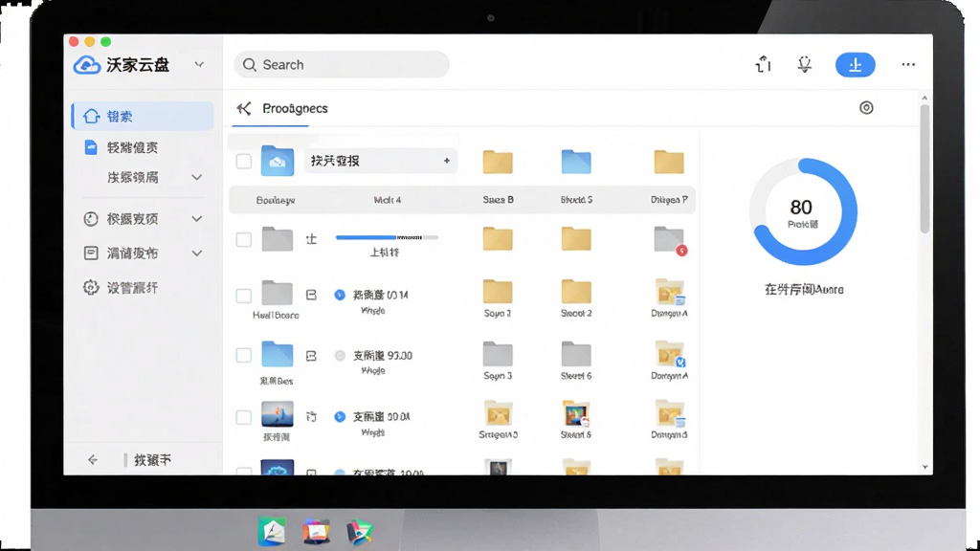Click the blue download button in the toolbar
This screenshot has height=551, width=980.
[855, 64]
